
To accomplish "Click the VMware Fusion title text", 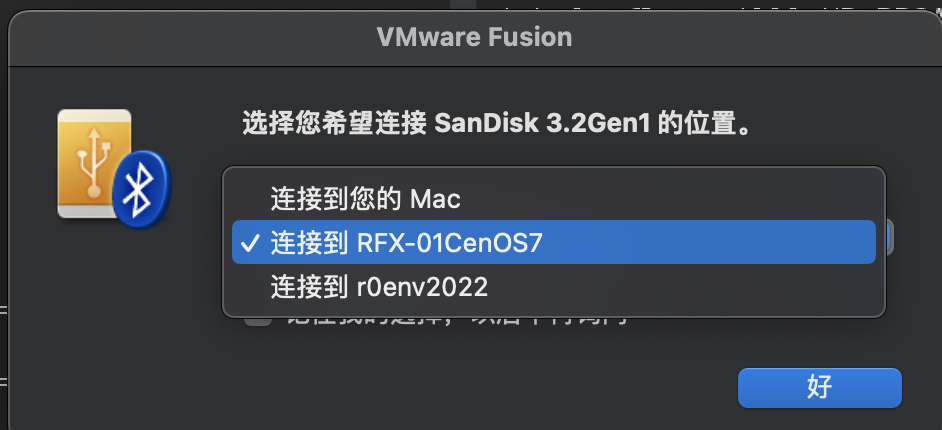I will tap(474, 38).
